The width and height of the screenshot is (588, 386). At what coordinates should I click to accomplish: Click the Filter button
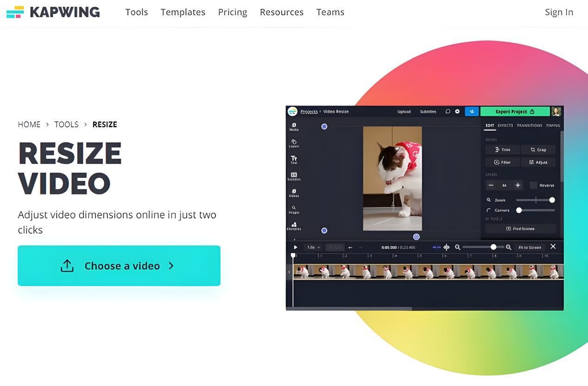502,162
